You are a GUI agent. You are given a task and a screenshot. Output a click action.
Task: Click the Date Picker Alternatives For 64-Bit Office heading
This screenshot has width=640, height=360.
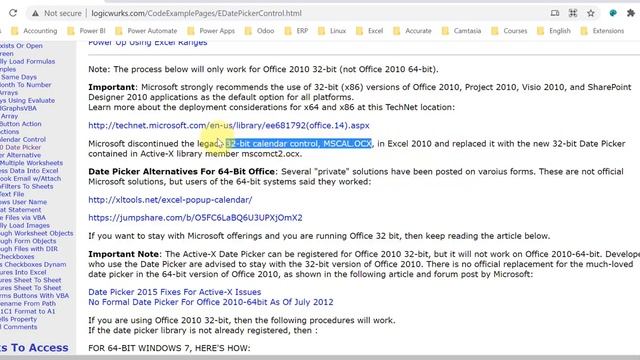pyautogui.click(x=181, y=171)
